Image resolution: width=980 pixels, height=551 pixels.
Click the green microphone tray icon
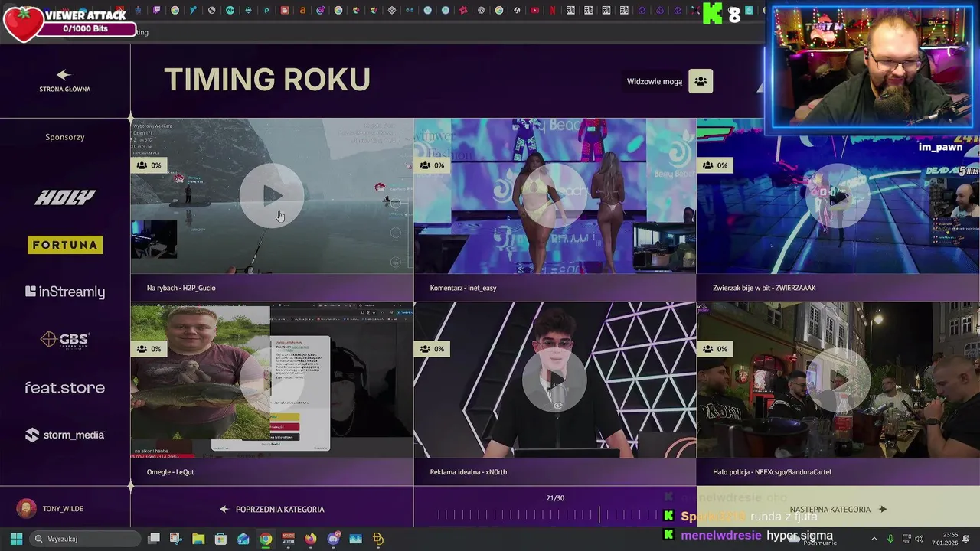[890, 539]
